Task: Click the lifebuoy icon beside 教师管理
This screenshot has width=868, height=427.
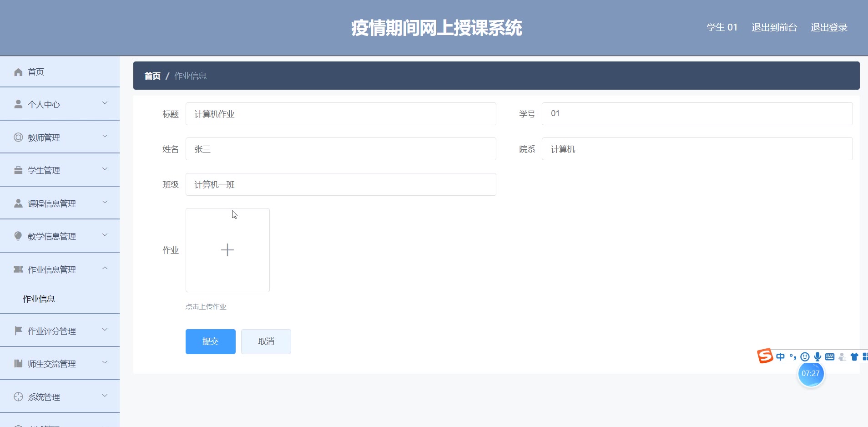Action: coord(18,137)
